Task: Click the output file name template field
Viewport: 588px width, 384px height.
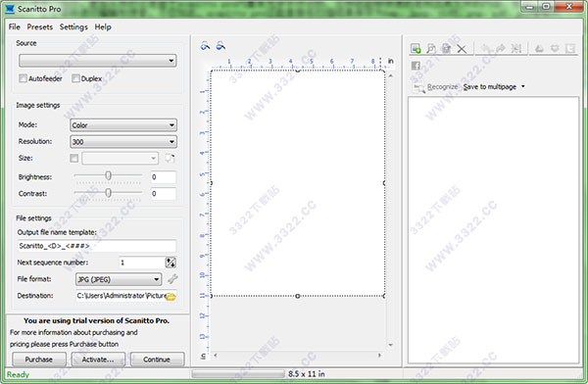Action: click(97, 246)
